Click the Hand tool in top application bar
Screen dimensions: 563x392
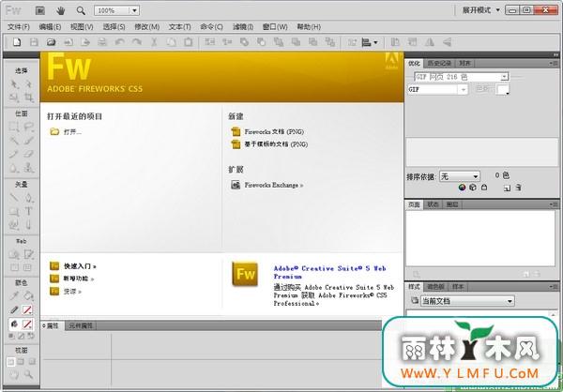[60, 10]
